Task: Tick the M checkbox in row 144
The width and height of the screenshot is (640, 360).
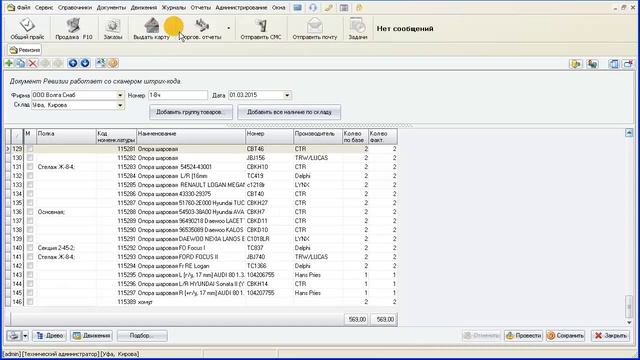Action: [x=30, y=284]
